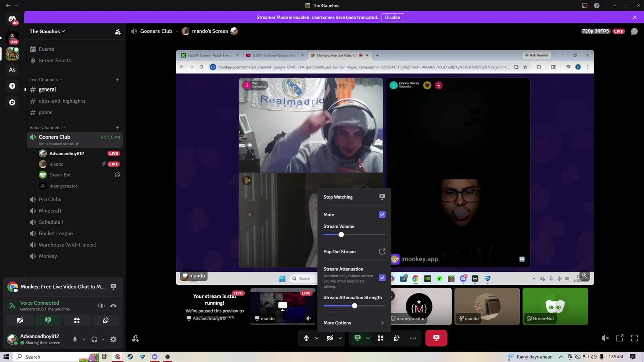
Task: Disconnect with the red call button
Action: point(436,338)
